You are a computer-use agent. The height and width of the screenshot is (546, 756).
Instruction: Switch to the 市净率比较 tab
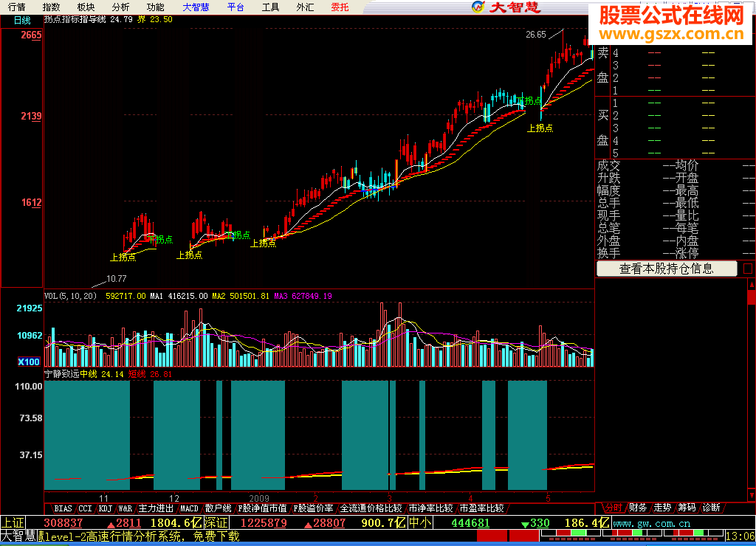431,508
